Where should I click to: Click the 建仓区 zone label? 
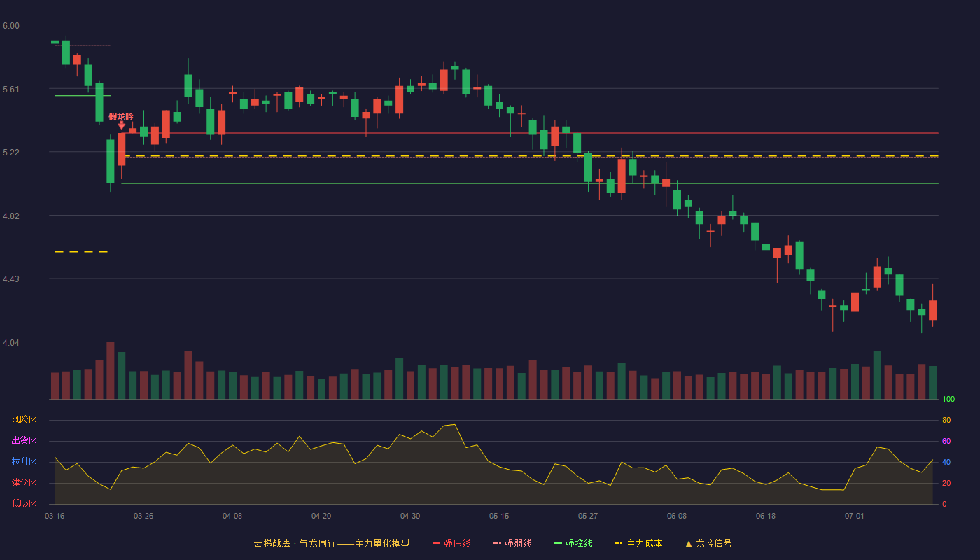coord(24,483)
